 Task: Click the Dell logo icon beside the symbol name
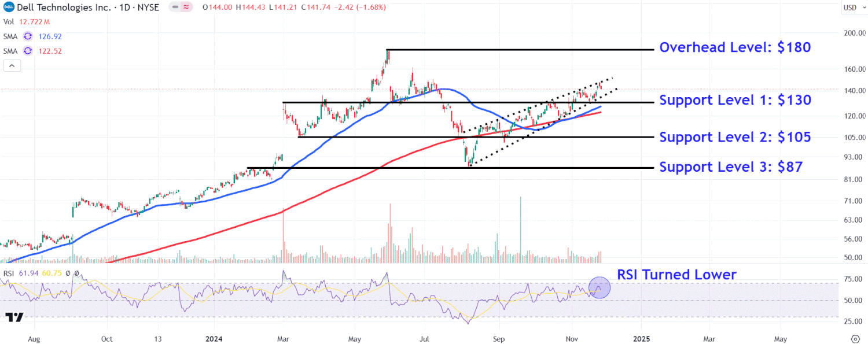8,8
